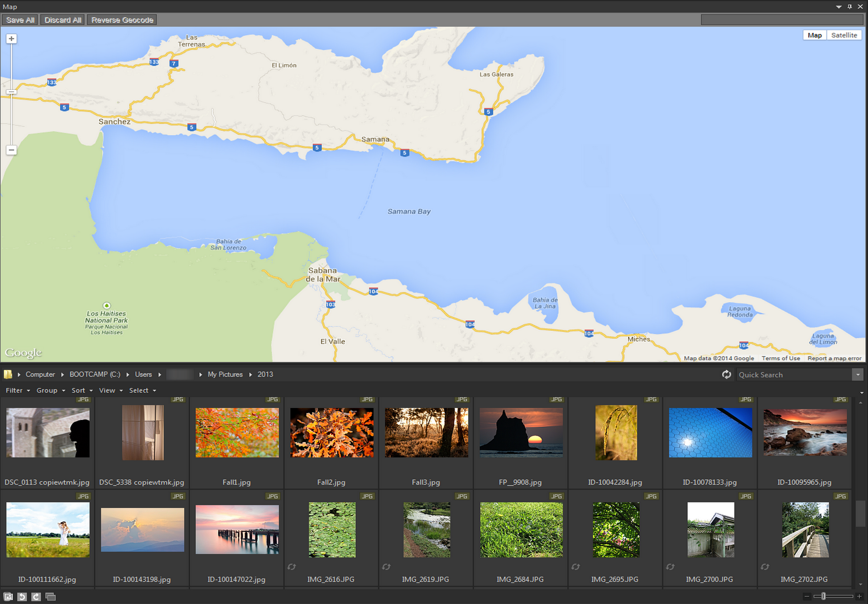This screenshot has height=604, width=868.
Task: Click the map zoom in plus button
Action: (x=11, y=39)
